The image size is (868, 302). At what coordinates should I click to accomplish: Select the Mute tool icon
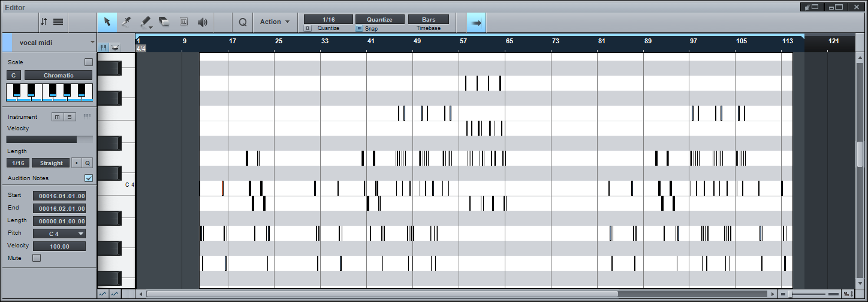pyautogui.click(x=183, y=22)
